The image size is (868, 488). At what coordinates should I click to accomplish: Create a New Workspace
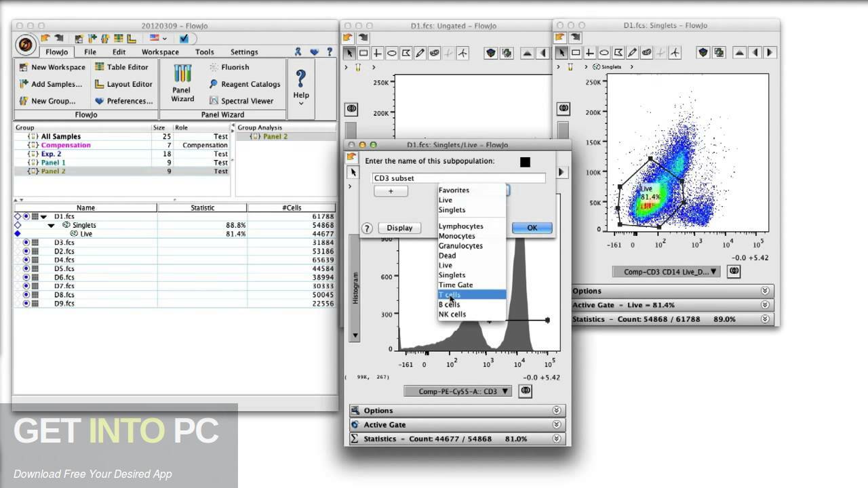point(52,67)
